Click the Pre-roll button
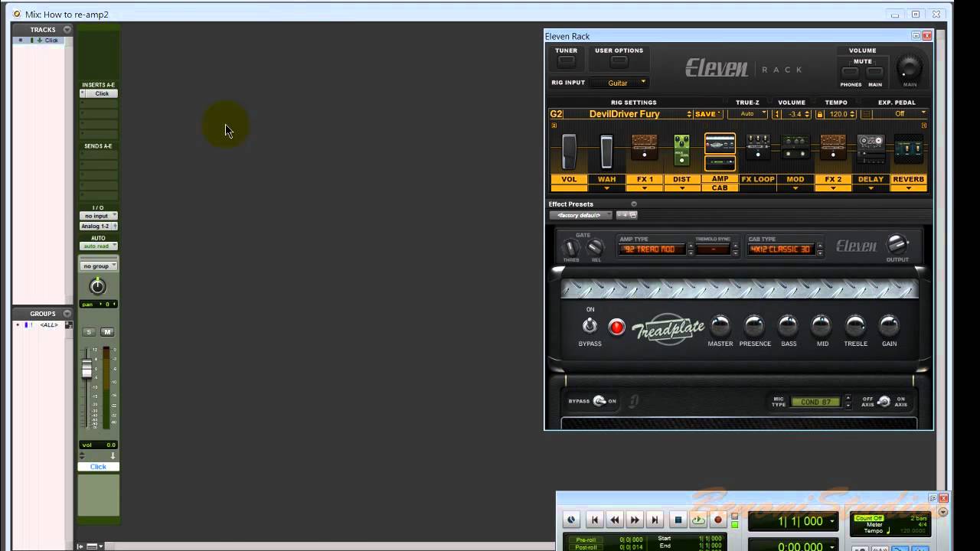The width and height of the screenshot is (980, 551). (585, 540)
